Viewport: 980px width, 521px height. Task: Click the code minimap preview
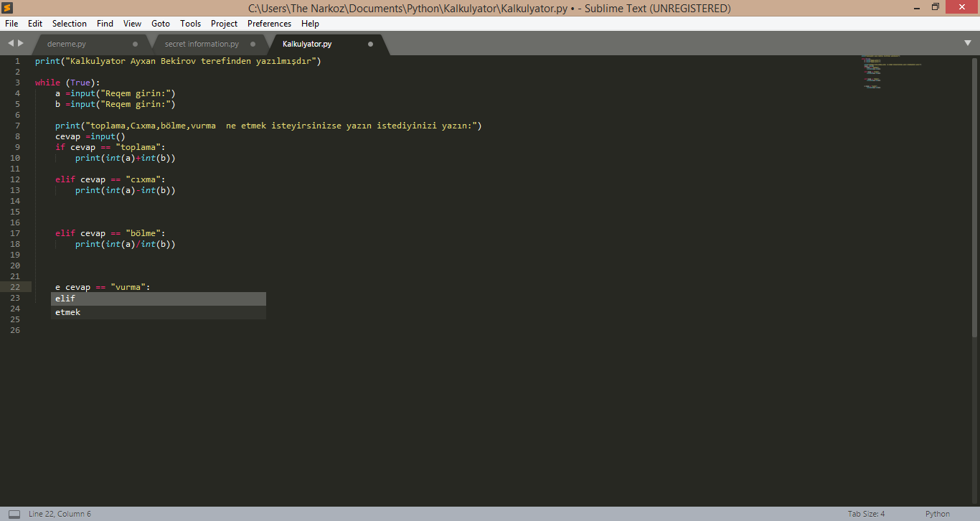892,72
